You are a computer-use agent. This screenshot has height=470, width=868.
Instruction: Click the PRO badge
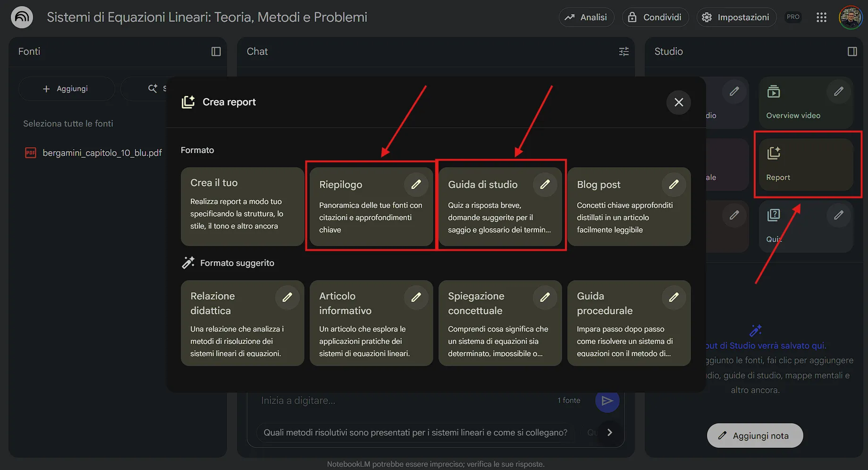tap(793, 17)
